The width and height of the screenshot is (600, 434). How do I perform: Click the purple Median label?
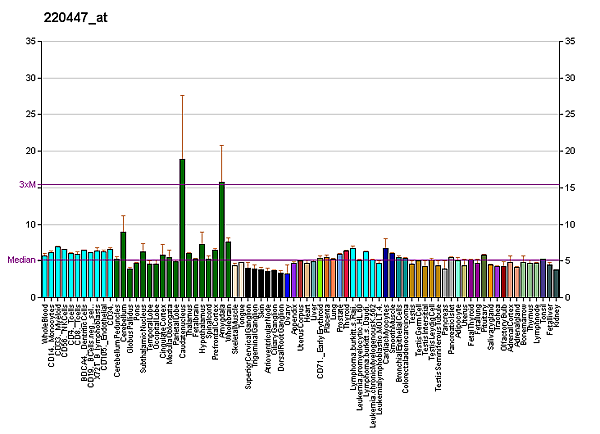point(21,260)
